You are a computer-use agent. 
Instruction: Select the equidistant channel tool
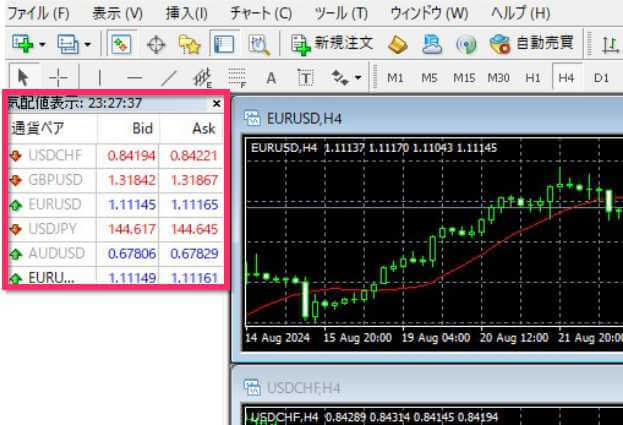[x=204, y=77]
